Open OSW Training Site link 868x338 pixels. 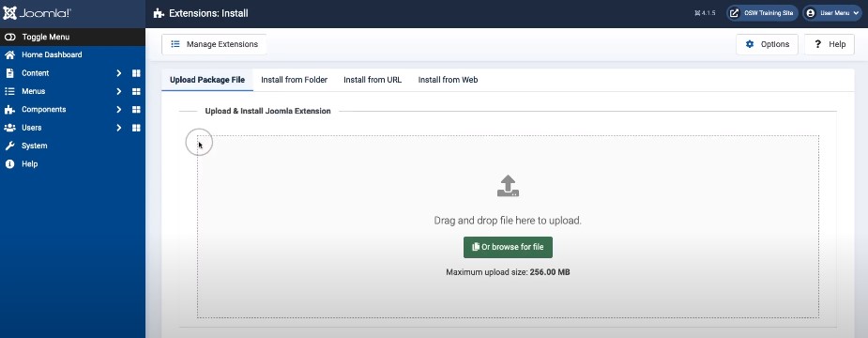762,13
